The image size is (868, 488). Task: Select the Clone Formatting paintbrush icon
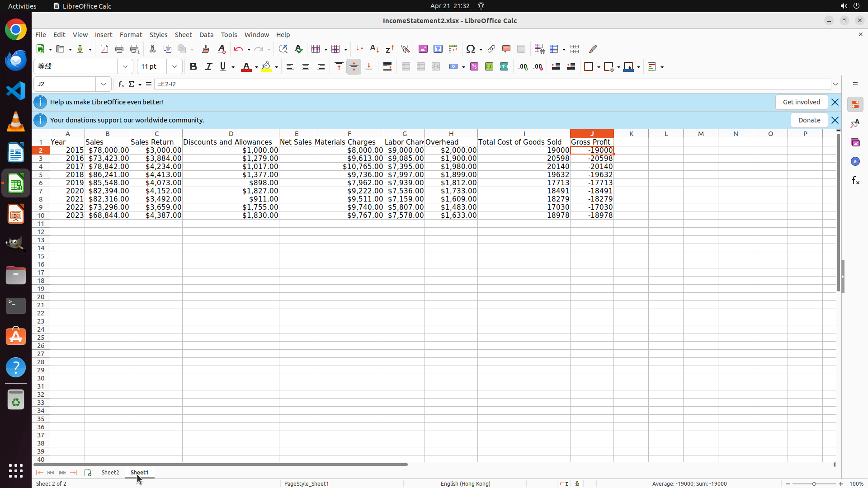coord(206,49)
